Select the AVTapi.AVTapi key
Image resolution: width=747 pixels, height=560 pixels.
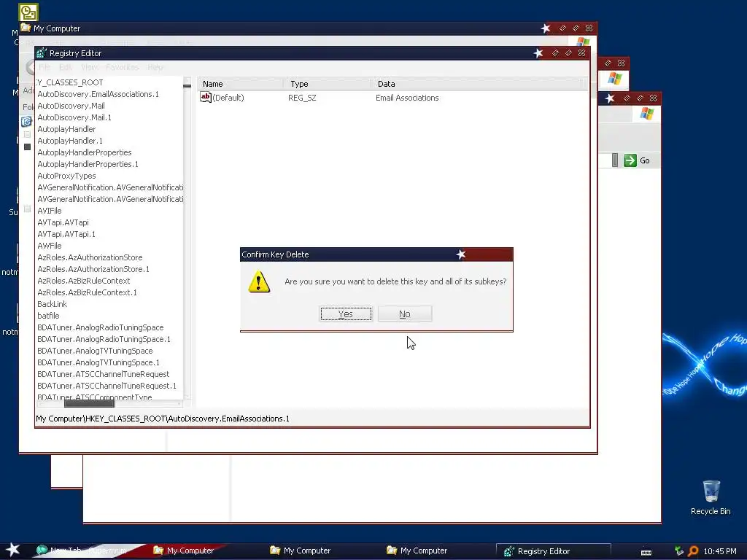tap(63, 222)
